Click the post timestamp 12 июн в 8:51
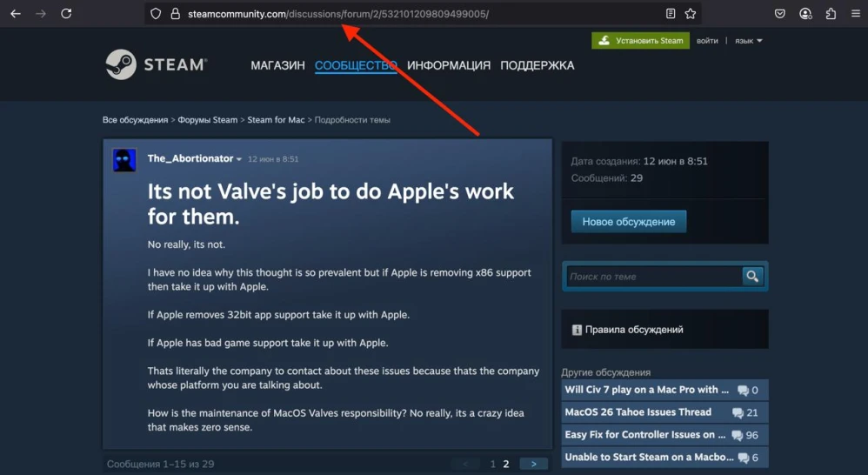This screenshot has height=475, width=868. tap(273, 159)
